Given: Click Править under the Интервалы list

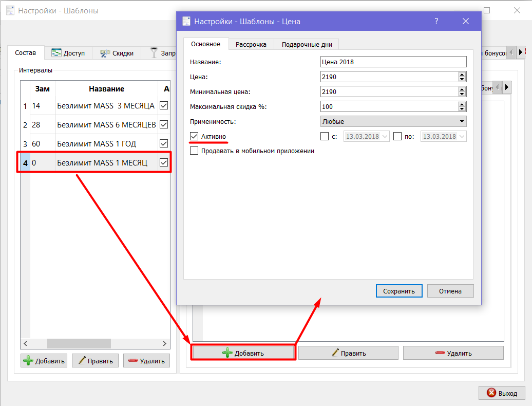Looking at the screenshot, I should pos(95,360).
